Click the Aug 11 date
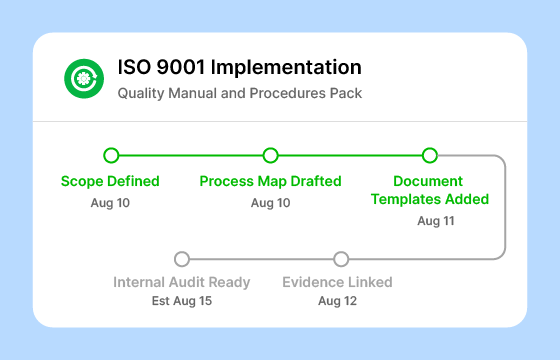The image size is (560, 360). tap(436, 221)
